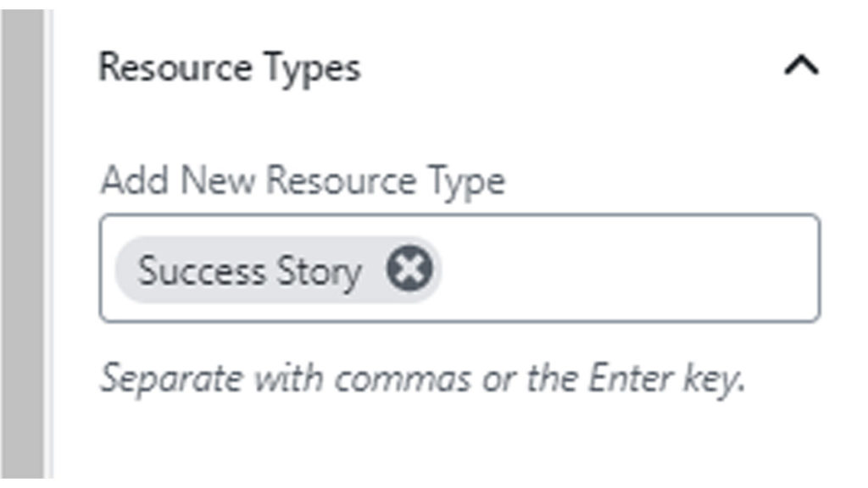The height and width of the screenshot is (488, 868).
Task: Collapse the Resource Types panel chevron
Action: pyautogui.click(x=801, y=67)
